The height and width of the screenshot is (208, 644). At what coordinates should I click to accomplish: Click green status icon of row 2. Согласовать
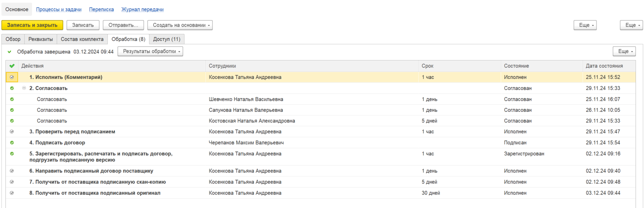pos(12,88)
